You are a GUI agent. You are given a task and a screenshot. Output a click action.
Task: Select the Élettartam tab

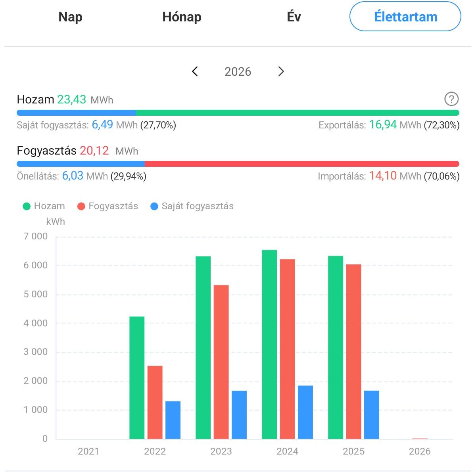(405, 17)
